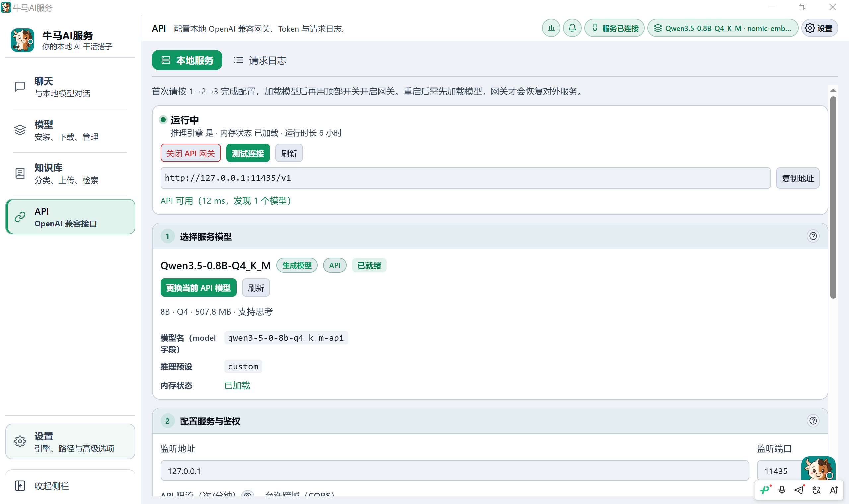Refresh the service model info
The width and height of the screenshot is (849, 504).
[x=256, y=288]
